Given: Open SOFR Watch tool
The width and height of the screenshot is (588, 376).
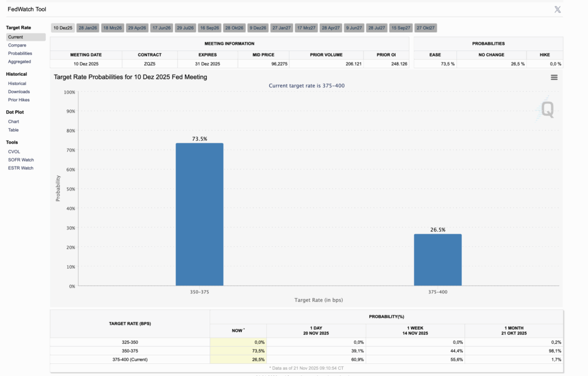Looking at the screenshot, I should [21, 160].
